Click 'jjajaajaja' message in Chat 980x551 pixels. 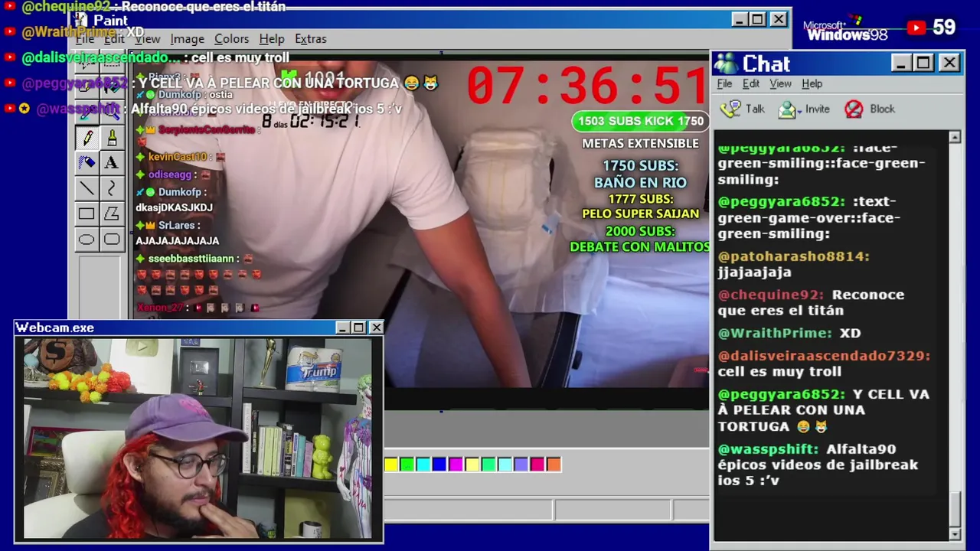pos(755,272)
